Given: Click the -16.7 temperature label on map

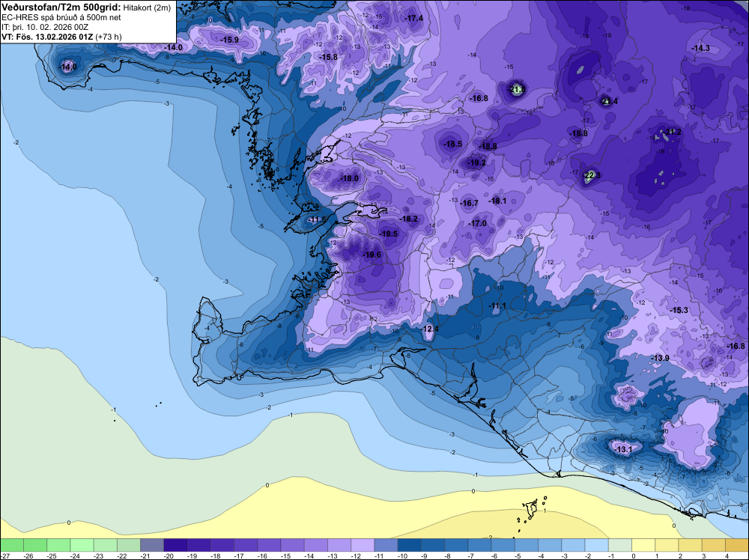Looking at the screenshot, I should [x=469, y=204].
